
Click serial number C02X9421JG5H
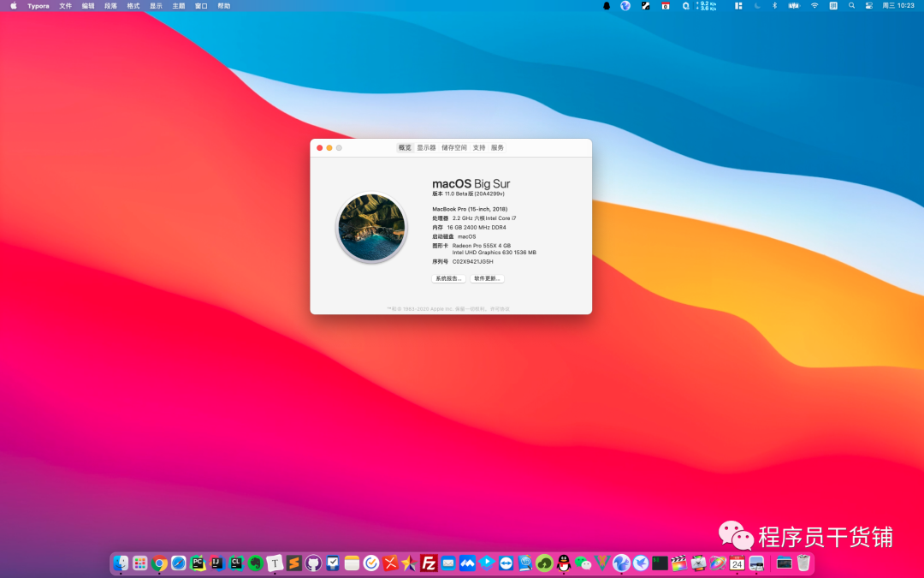[472, 262]
